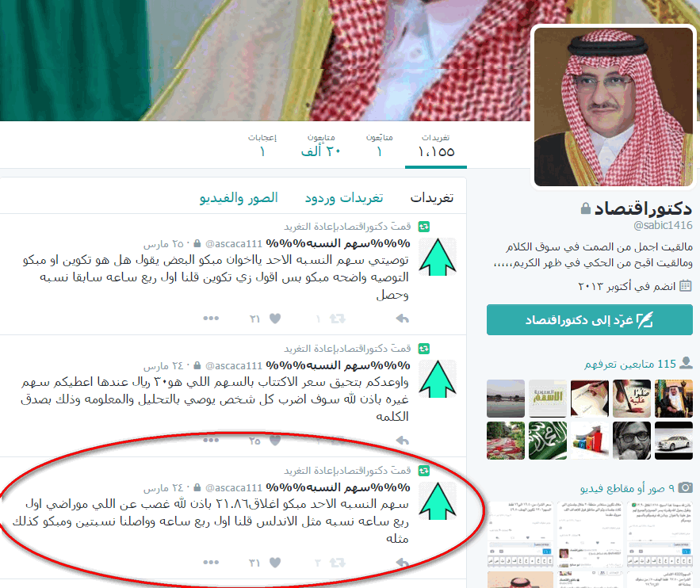Open @ascaca111 handle in first tweet
700x588 pixels.
[234, 244]
